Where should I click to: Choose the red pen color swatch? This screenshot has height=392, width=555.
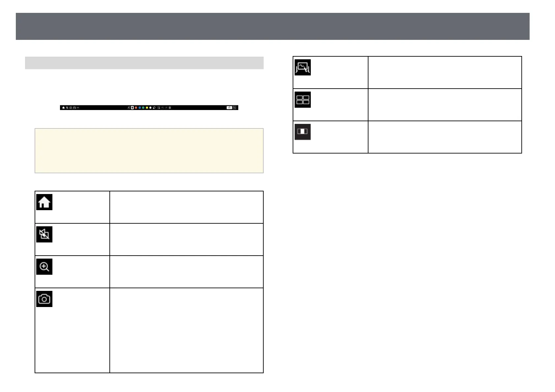click(136, 108)
